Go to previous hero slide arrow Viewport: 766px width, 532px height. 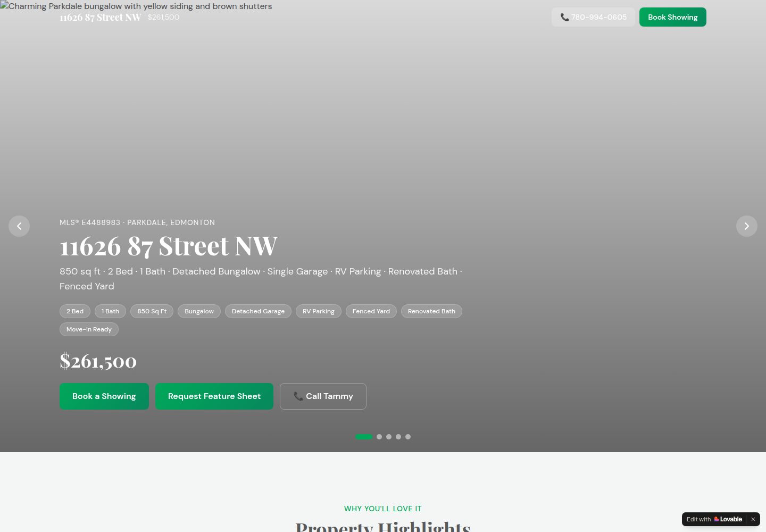tap(19, 226)
